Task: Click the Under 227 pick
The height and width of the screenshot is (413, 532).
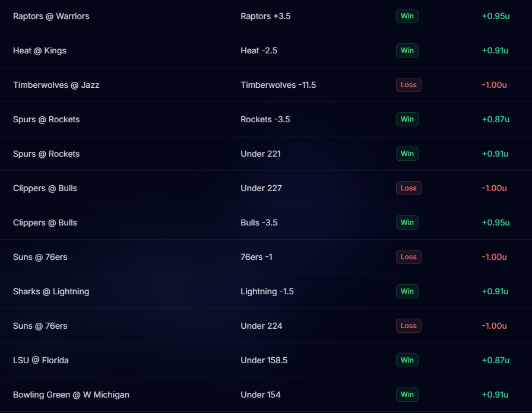Action: coord(261,188)
